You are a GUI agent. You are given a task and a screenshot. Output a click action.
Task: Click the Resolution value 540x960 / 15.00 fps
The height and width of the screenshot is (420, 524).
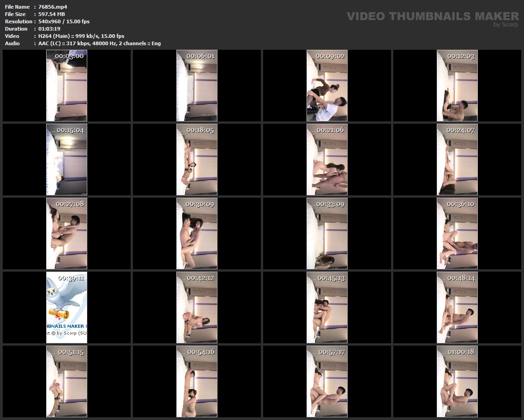click(x=64, y=21)
